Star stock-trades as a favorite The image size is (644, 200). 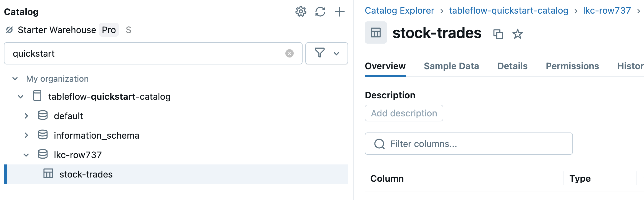coord(517,34)
